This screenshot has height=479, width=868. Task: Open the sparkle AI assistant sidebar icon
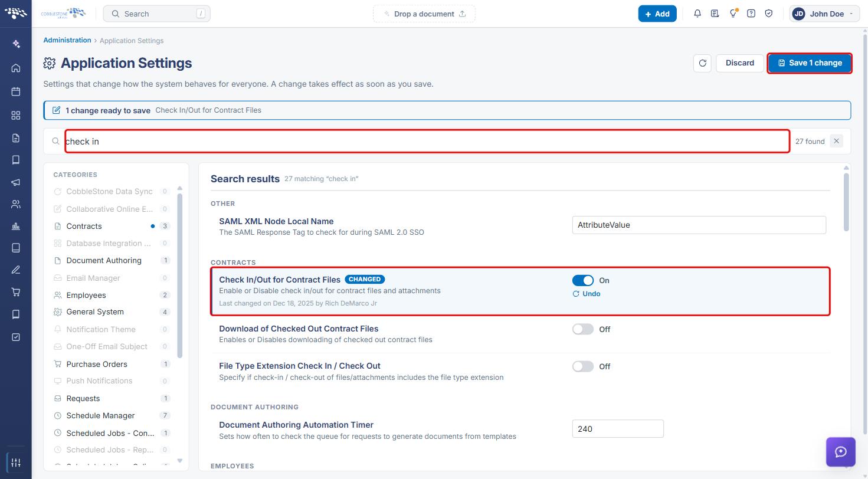click(x=16, y=44)
